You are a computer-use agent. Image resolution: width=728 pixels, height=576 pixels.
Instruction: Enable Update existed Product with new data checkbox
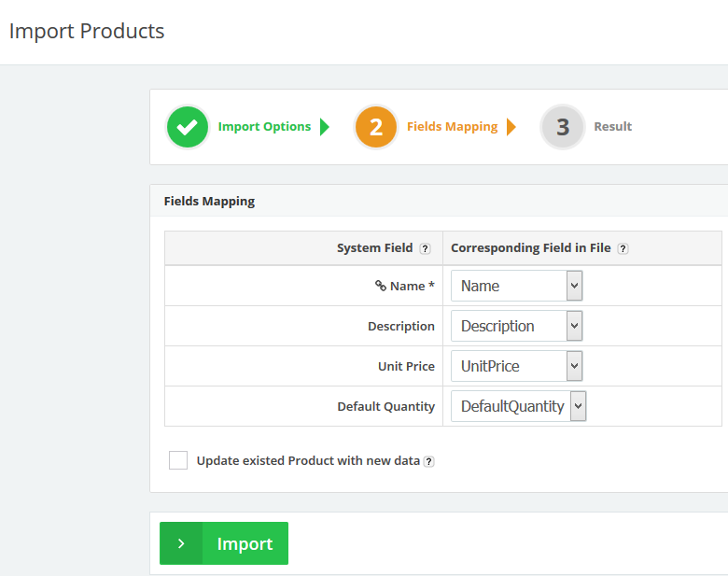[x=178, y=460]
